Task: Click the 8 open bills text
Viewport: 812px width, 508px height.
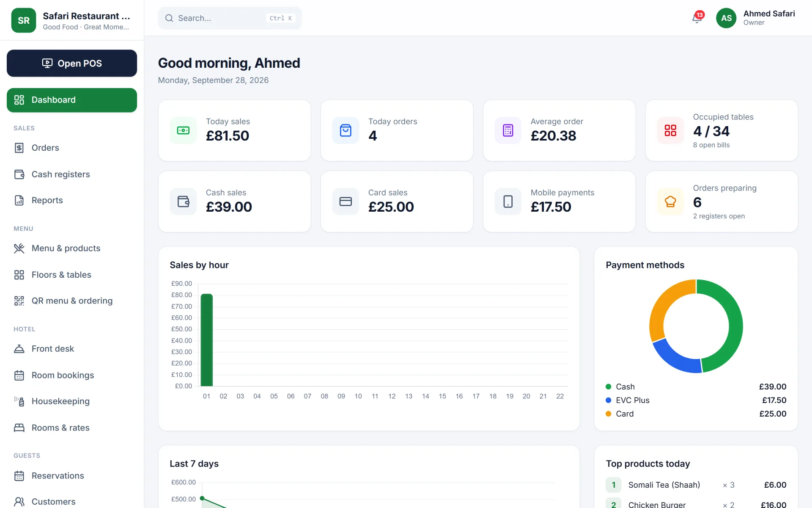Action: [x=711, y=145]
